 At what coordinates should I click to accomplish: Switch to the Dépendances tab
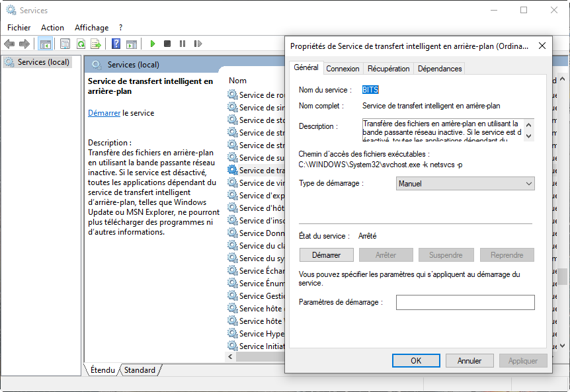click(x=440, y=69)
